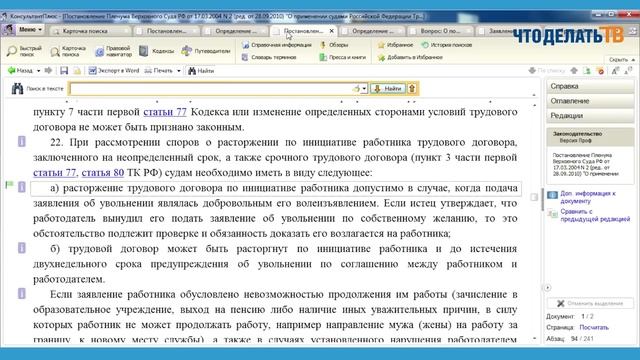Image resolution: width=640 pixels, height=360 pixels.
Task: Open Сравнить с предыдущей редакцией link
Action: tap(595, 215)
